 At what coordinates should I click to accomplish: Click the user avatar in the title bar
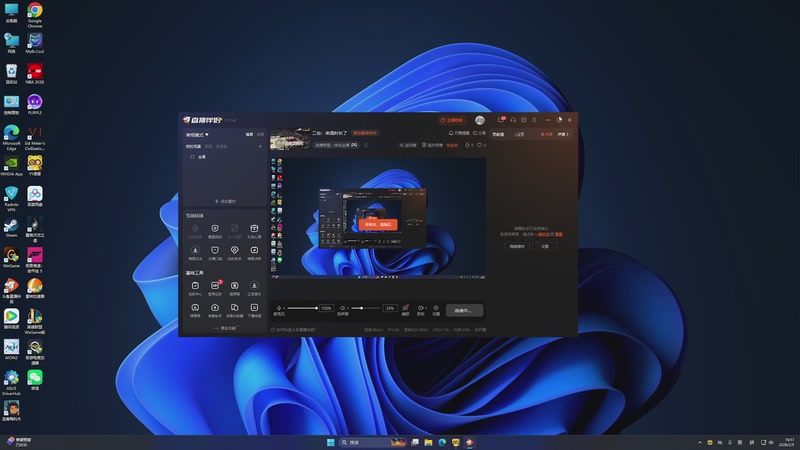pos(480,120)
